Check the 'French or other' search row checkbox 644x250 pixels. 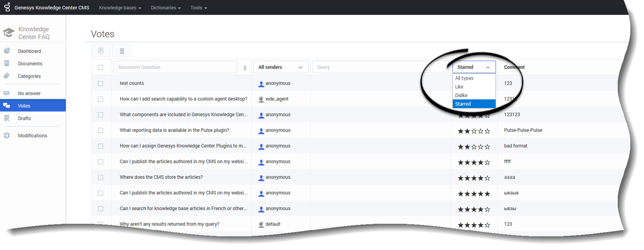click(x=101, y=209)
